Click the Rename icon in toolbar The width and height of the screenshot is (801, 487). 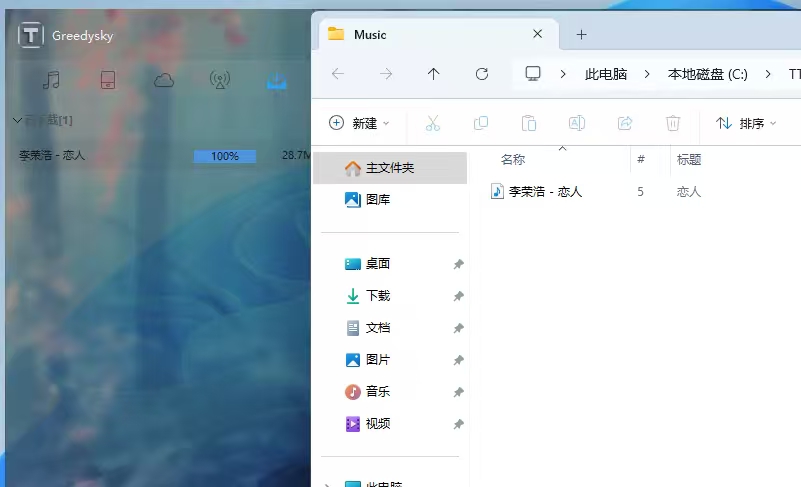[x=577, y=123]
